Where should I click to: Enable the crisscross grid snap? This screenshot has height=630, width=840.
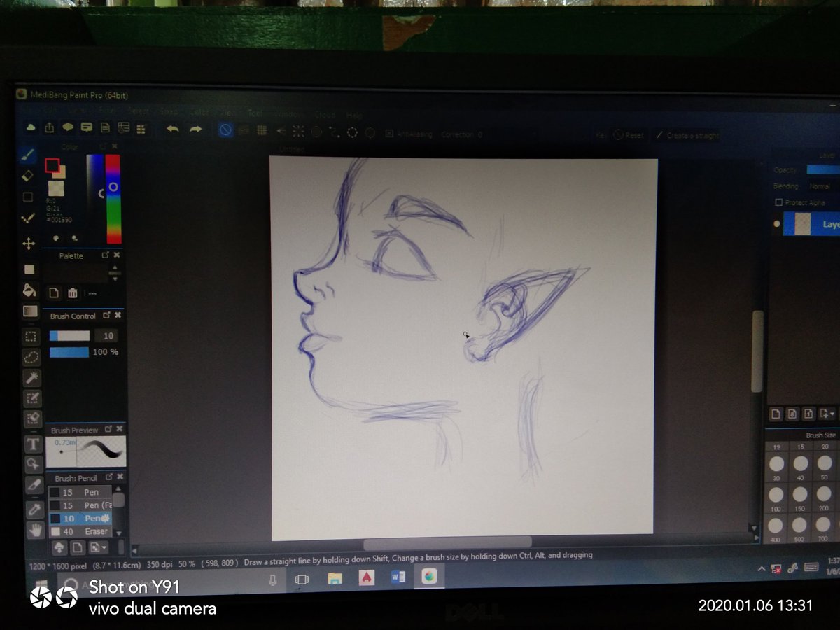click(262, 130)
